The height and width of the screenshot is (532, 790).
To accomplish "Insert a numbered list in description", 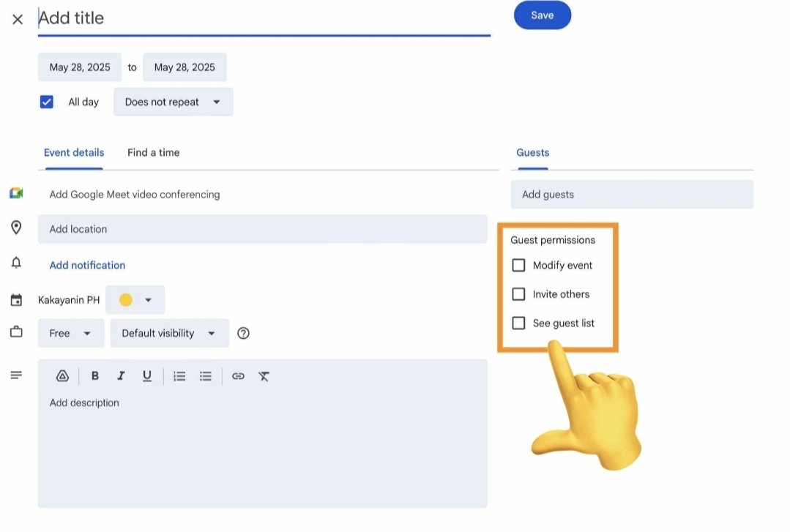I will coord(179,376).
